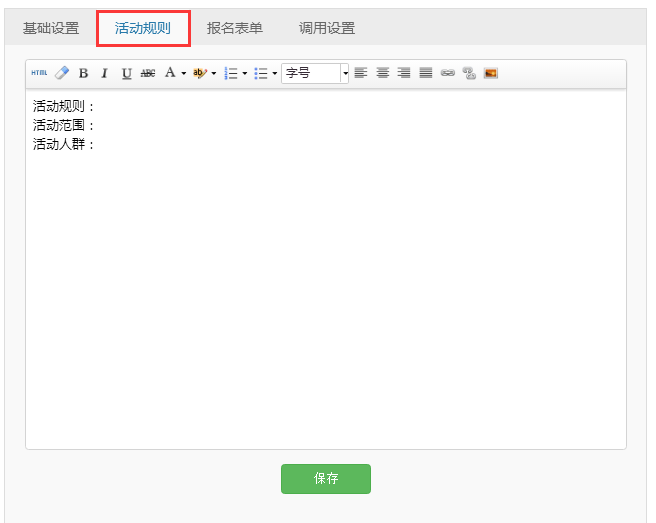Toggle italic formatting
The height and width of the screenshot is (523, 656).
[x=104, y=73]
